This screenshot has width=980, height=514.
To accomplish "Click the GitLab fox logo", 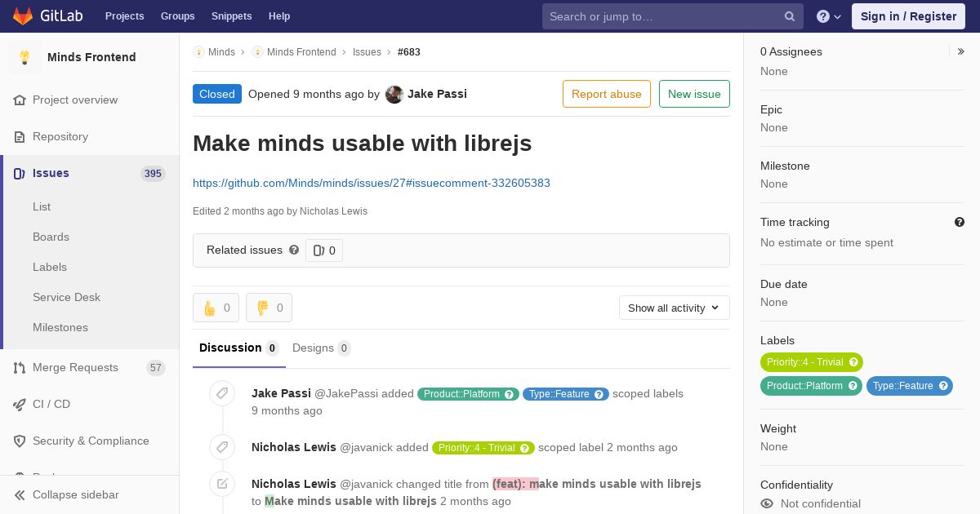I will pos(23,16).
